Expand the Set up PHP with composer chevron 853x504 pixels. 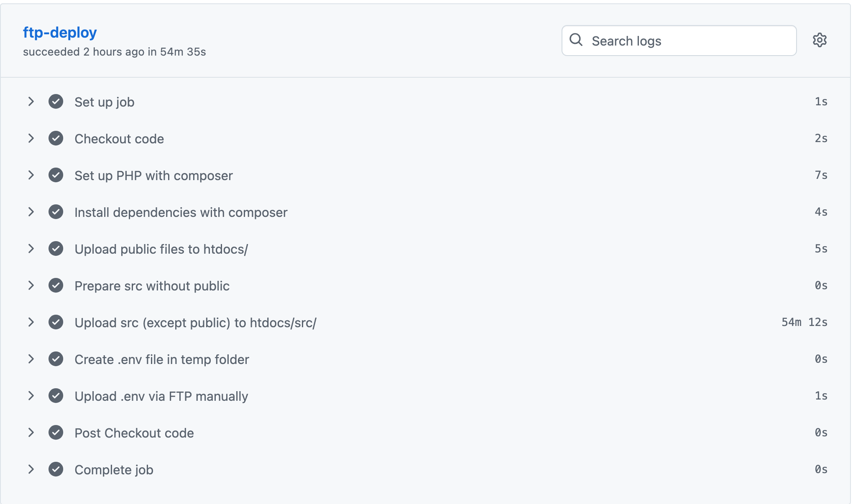(x=31, y=175)
